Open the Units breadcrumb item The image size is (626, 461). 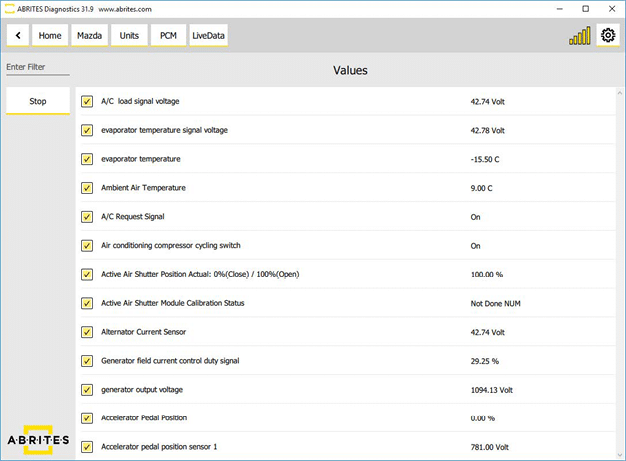click(x=129, y=36)
